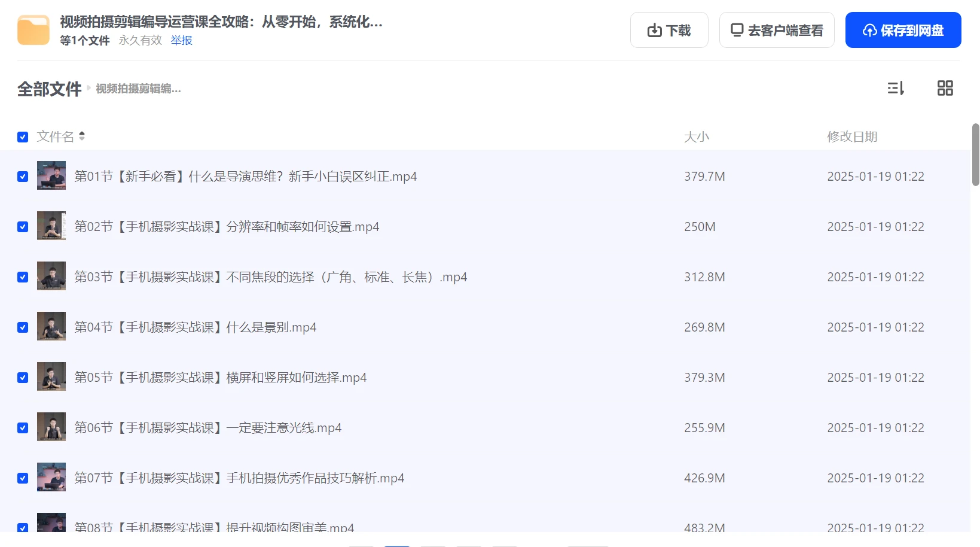
Task: Uncheck the checkbox for 第05节 video
Action: tap(23, 378)
